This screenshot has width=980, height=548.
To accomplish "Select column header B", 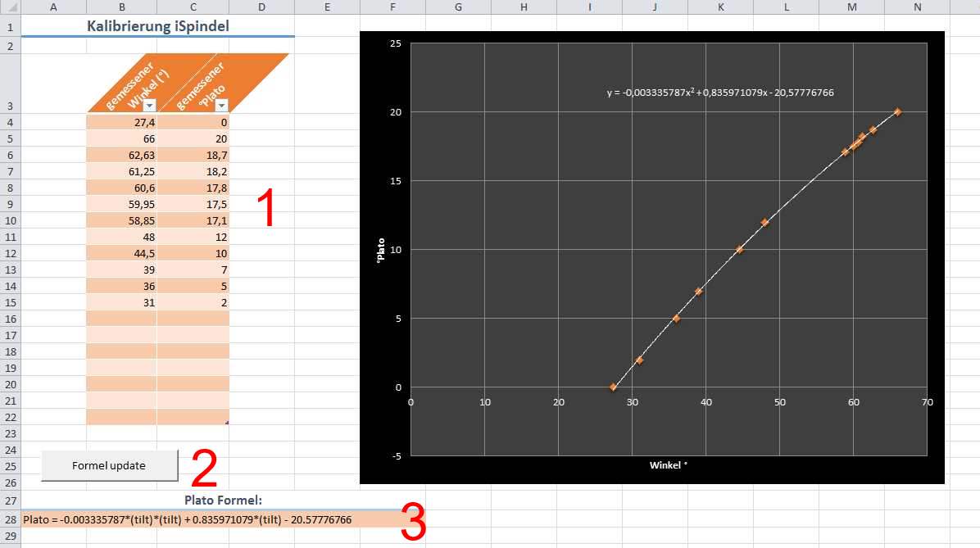I will 121,7.
